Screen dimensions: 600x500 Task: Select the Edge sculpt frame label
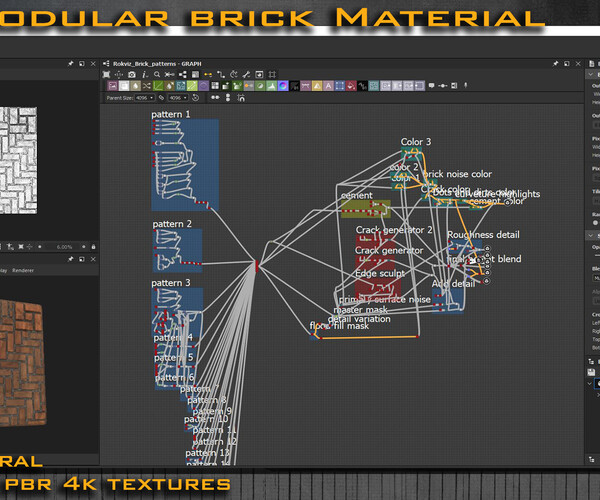click(x=380, y=274)
